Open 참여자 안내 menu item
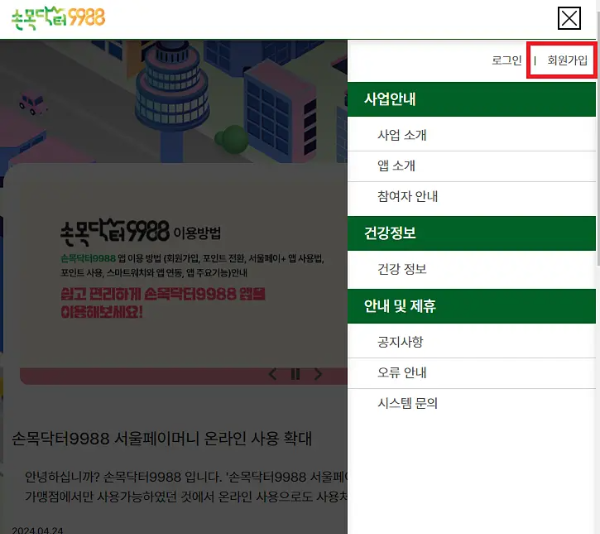600x534 pixels. click(x=471, y=197)
